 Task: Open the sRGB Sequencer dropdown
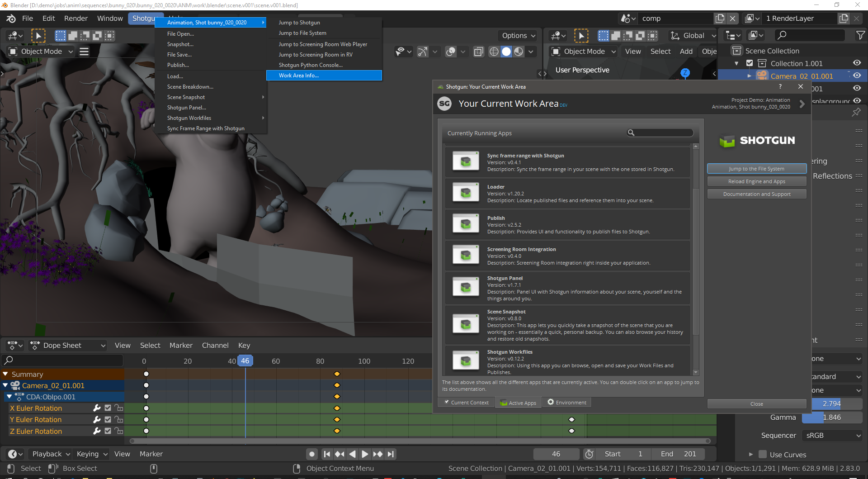[833, 436]
